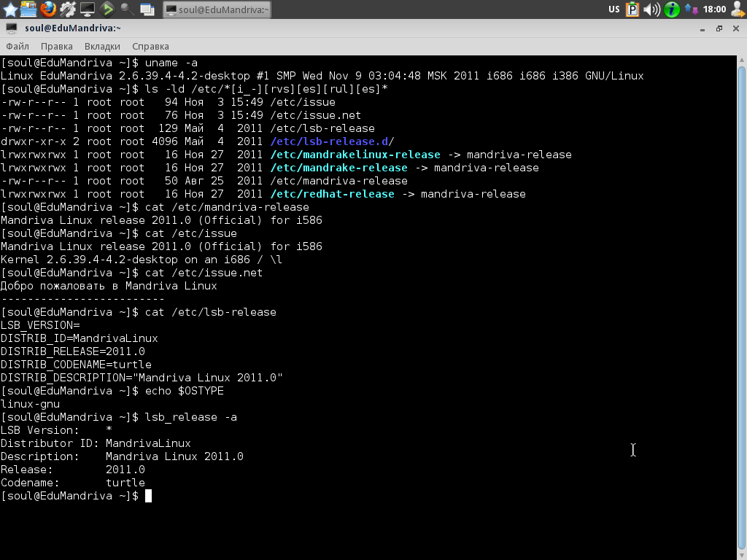
Task: Click the text /etc/mandrake-release
Action: pos(338,168)
